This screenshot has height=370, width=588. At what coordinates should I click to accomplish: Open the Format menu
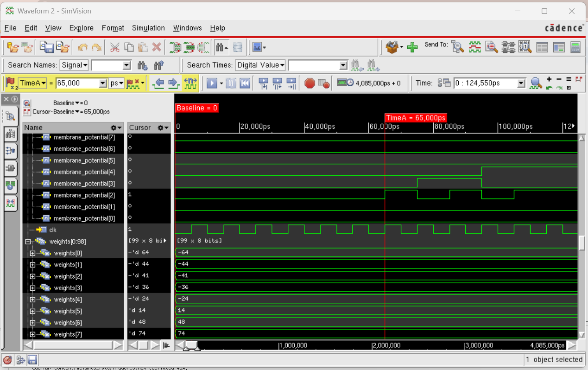(113, 28)
